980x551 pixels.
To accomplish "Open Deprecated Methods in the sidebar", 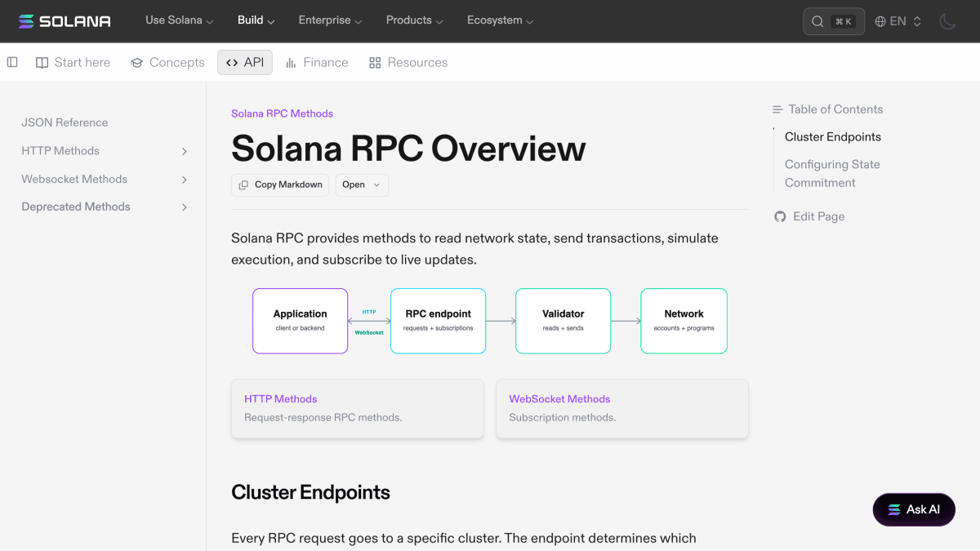I will click(x=76, y=207).
